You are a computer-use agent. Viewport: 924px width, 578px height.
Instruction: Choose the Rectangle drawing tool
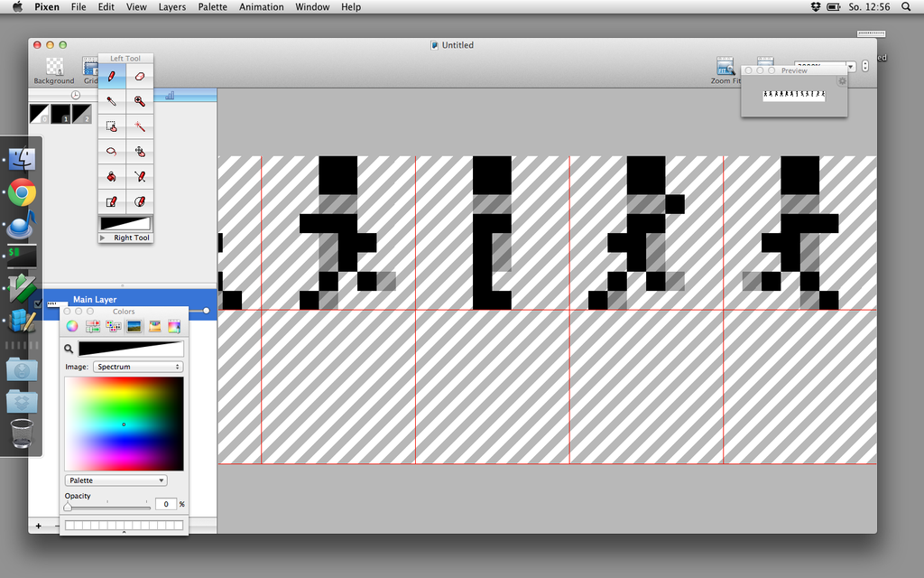click(x=112, y=201)
